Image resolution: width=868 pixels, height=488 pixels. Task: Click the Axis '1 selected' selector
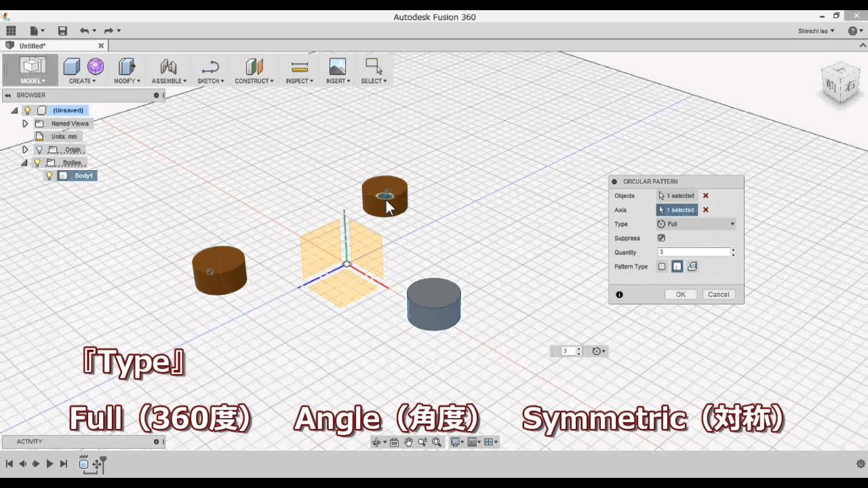pyautogui.click(x=677, y=210)
